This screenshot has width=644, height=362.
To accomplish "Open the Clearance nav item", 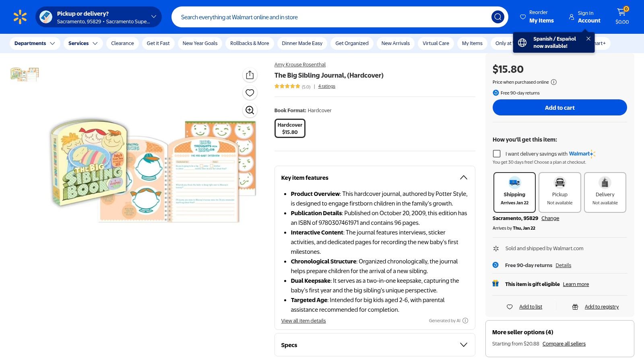I will coord(122,43).
